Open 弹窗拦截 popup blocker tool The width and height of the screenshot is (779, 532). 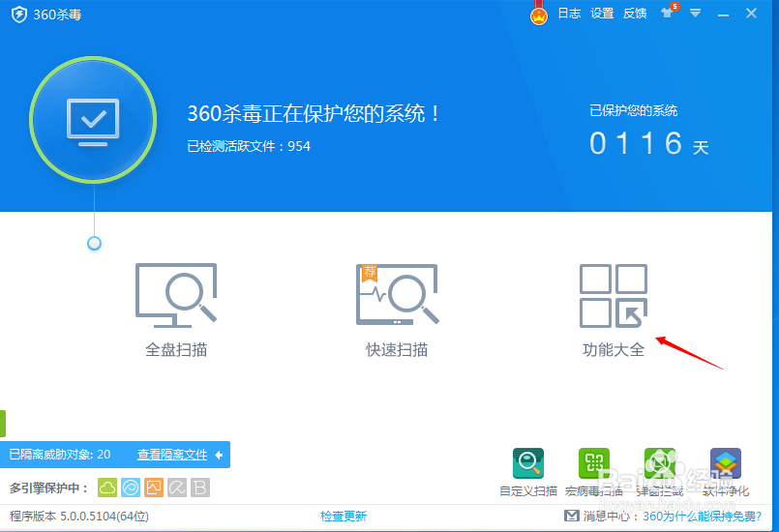tap(660, 472)
